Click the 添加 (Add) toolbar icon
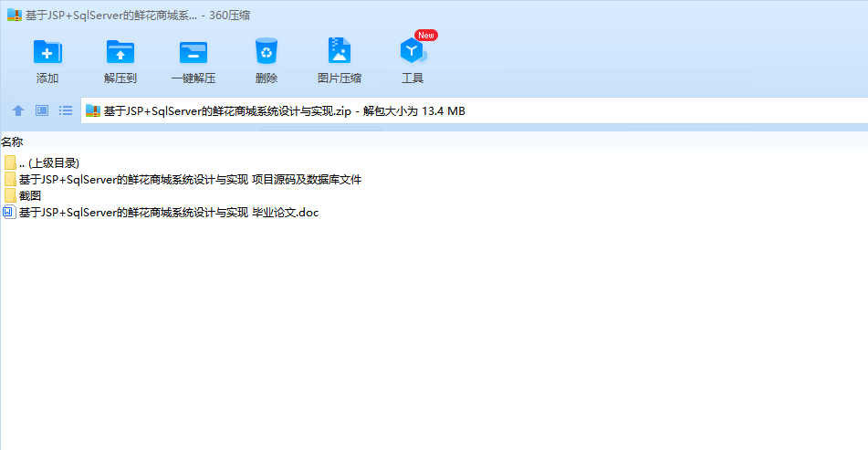 coord(47,52)
